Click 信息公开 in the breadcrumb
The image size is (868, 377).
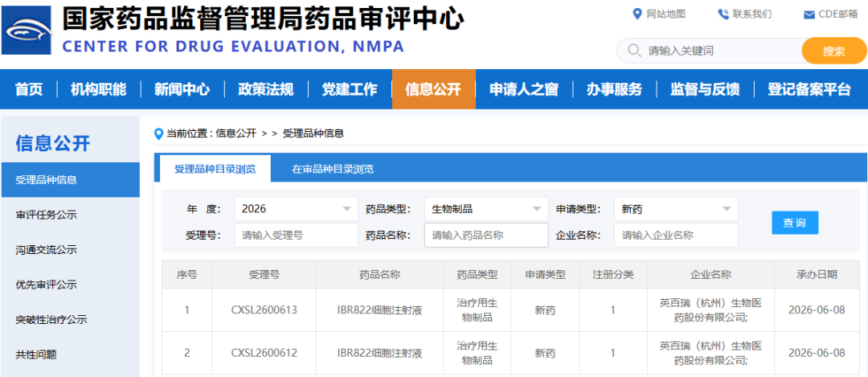point(235,133)
